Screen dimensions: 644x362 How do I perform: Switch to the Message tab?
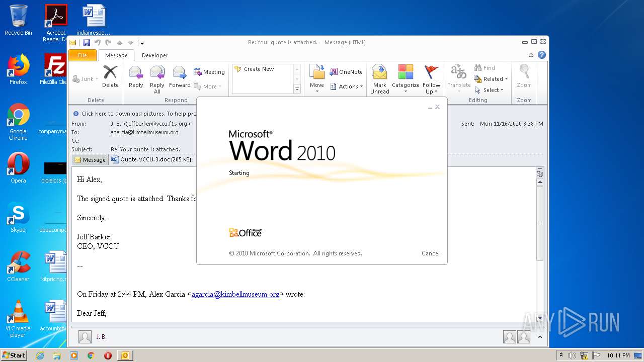(116, 55)
